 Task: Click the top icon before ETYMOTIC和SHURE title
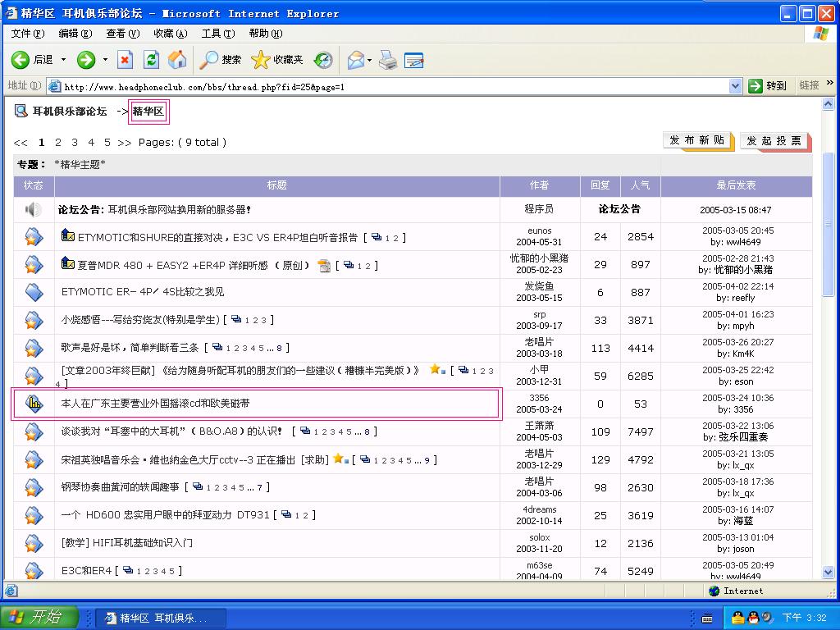coord(67,235)
